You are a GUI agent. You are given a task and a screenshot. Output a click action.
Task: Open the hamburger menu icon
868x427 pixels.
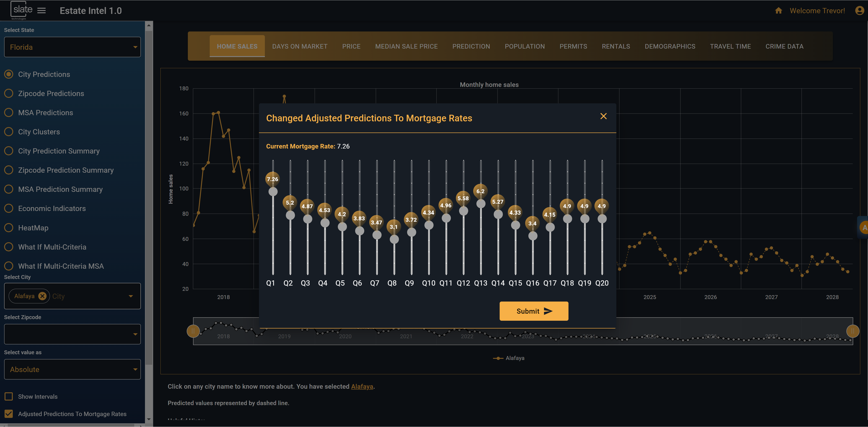[41, 11]
